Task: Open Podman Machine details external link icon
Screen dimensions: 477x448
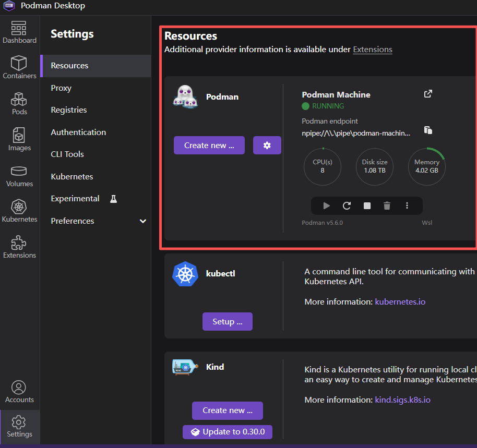Action: 428,94
